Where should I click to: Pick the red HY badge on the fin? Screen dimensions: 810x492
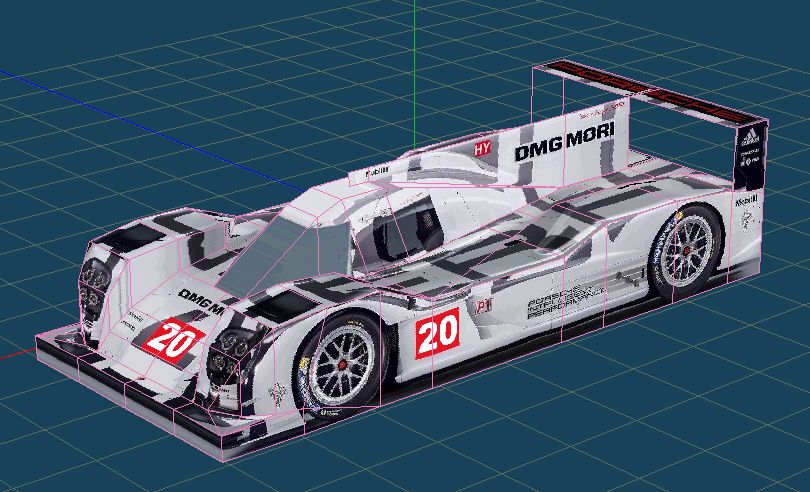pos(482,148)
